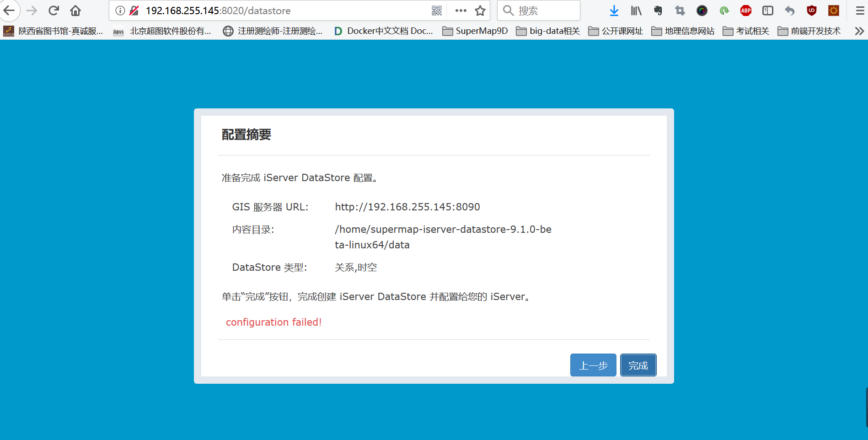Viewport: 868px width, 440px height.
Task: Click the undo arrow extension icon
Action: coord(790,11)
